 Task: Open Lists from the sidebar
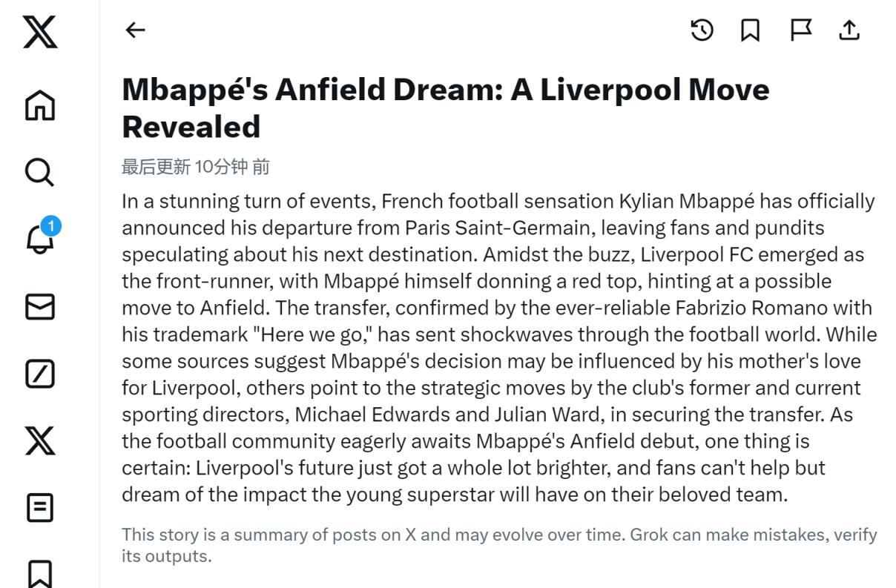tap(40, 509)
